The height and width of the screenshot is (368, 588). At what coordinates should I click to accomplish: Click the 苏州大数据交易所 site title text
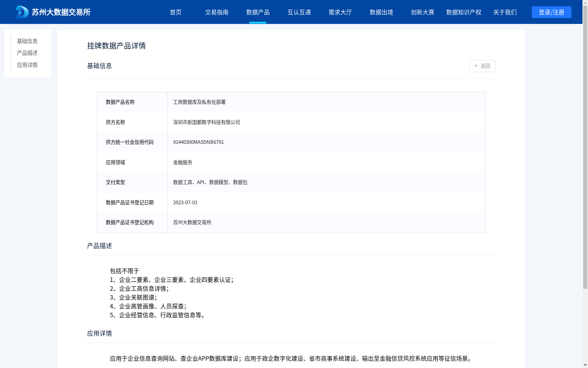click(61, 12)
